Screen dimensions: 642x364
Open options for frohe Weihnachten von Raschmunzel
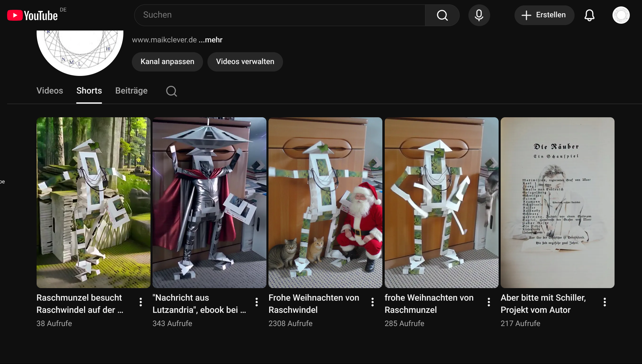click(488, 302)
